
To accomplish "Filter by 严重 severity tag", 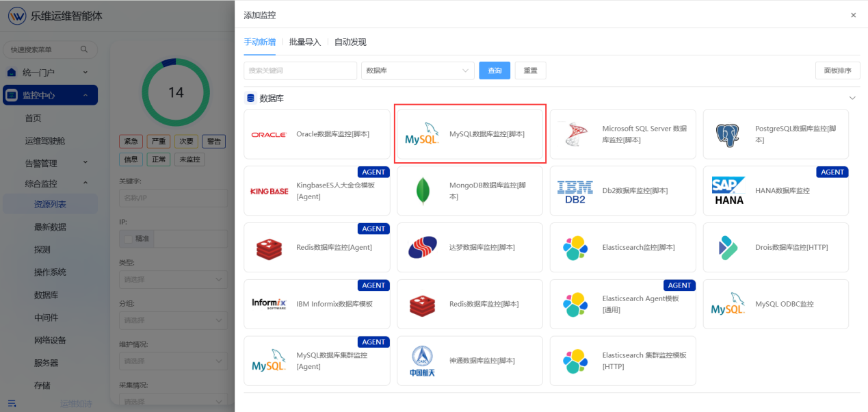I will tap(158, 142).
